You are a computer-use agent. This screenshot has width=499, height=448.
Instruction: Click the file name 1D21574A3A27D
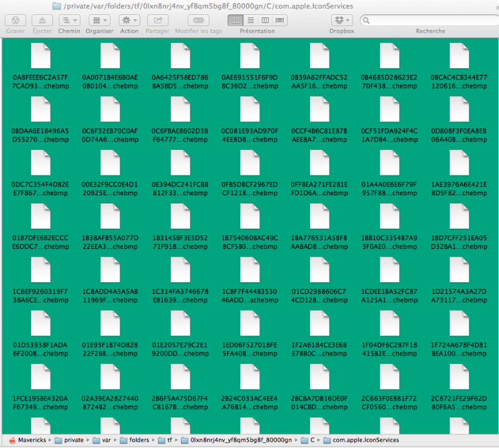[x=459, y=296]
